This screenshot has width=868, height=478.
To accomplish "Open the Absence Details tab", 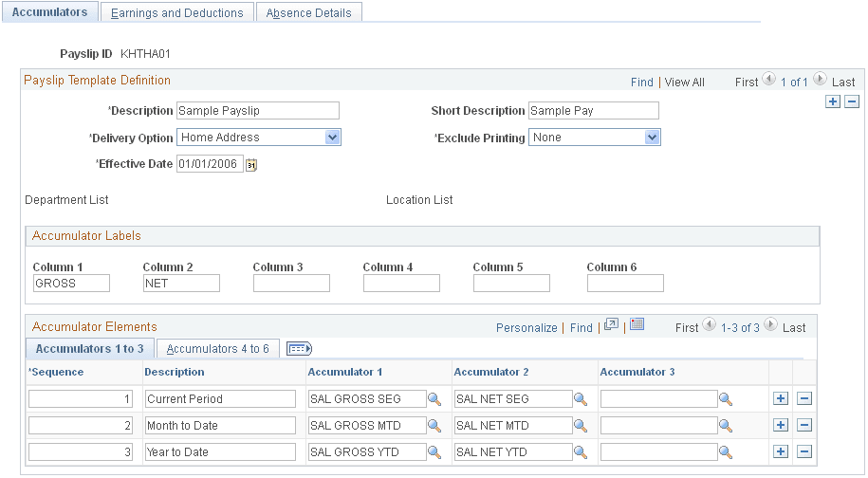I will point(308,12).
